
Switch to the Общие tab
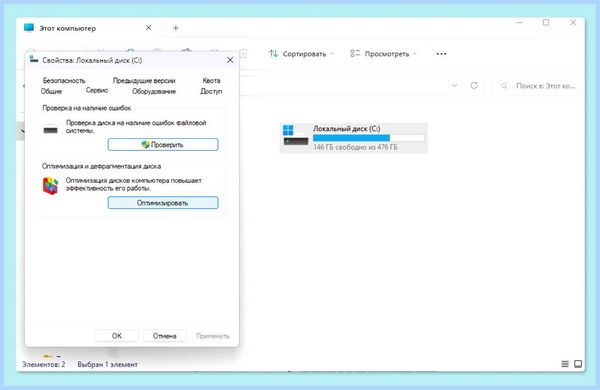point(51,91)
